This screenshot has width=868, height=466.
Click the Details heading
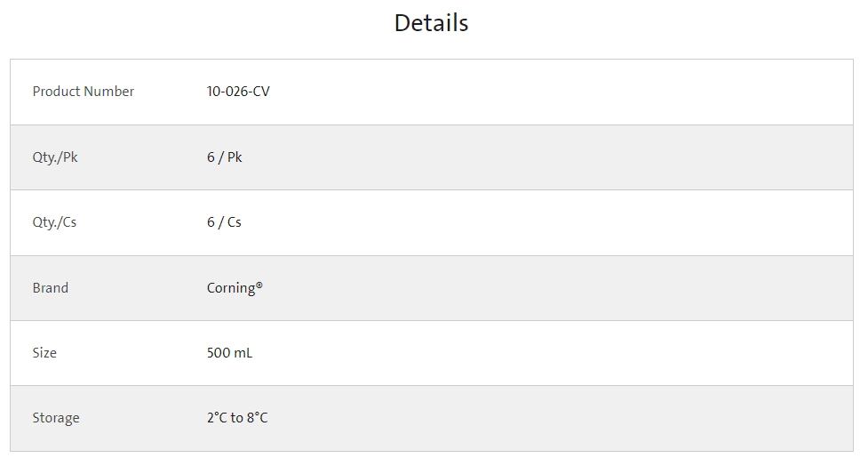(x=431, y=23)
